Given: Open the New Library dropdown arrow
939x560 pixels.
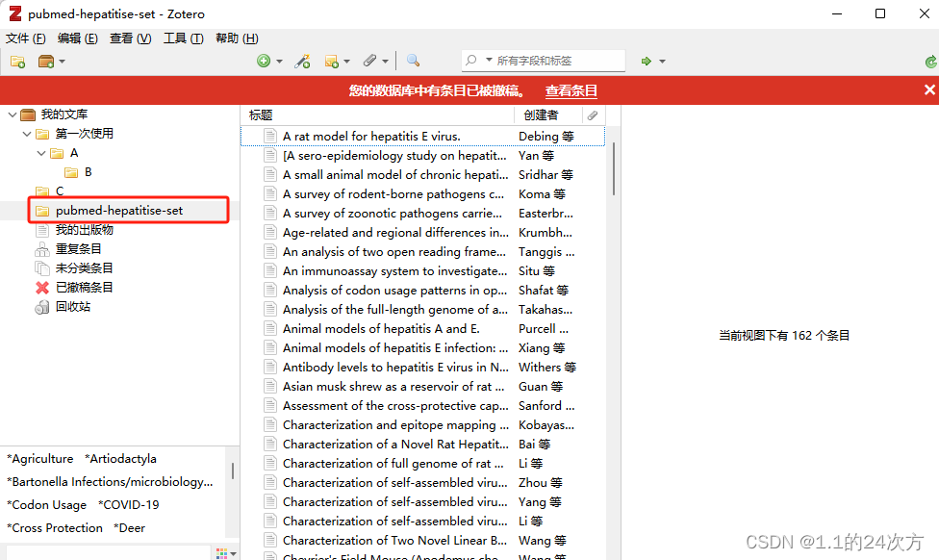Looking at the screenshot, I should click(62, 61).
